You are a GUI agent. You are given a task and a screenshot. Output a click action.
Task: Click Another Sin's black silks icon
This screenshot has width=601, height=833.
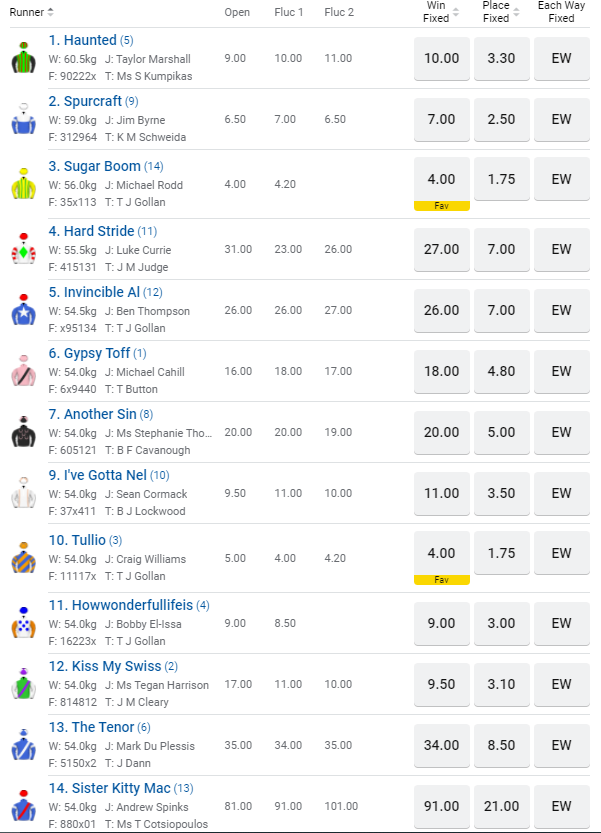(22, 432)
